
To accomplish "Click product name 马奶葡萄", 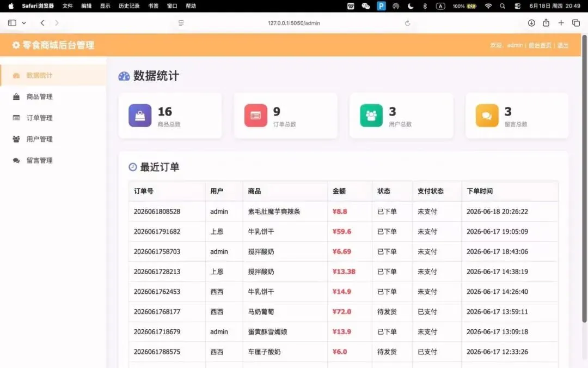I will [261, 312].
